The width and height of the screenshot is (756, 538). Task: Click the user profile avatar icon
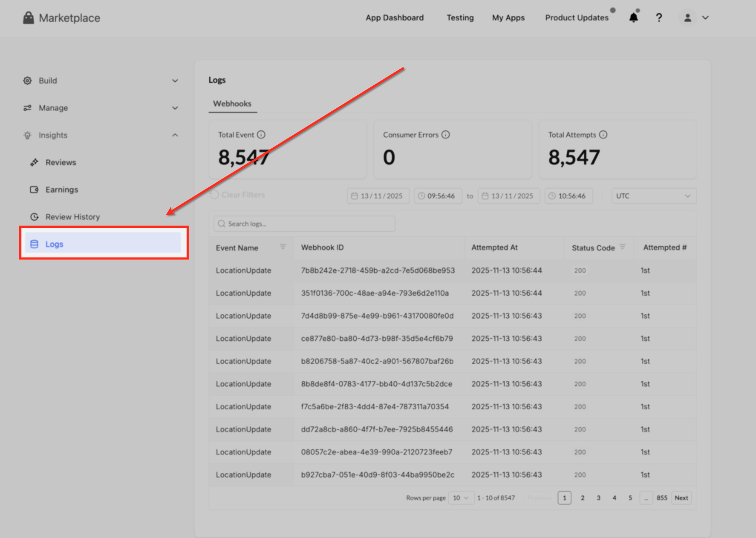(x=687, y=17)
